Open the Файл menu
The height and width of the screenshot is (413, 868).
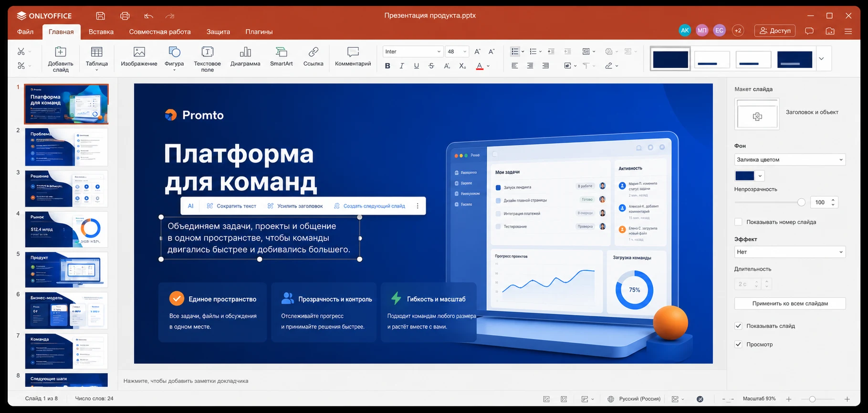point(25,32)
